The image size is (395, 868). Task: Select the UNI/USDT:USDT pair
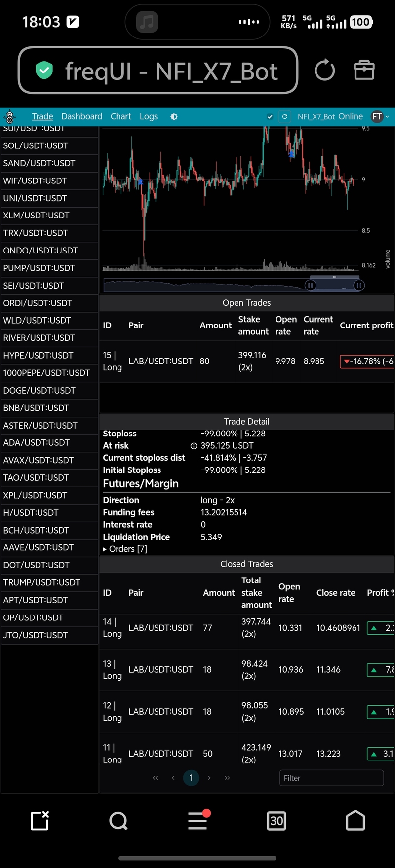49,198
